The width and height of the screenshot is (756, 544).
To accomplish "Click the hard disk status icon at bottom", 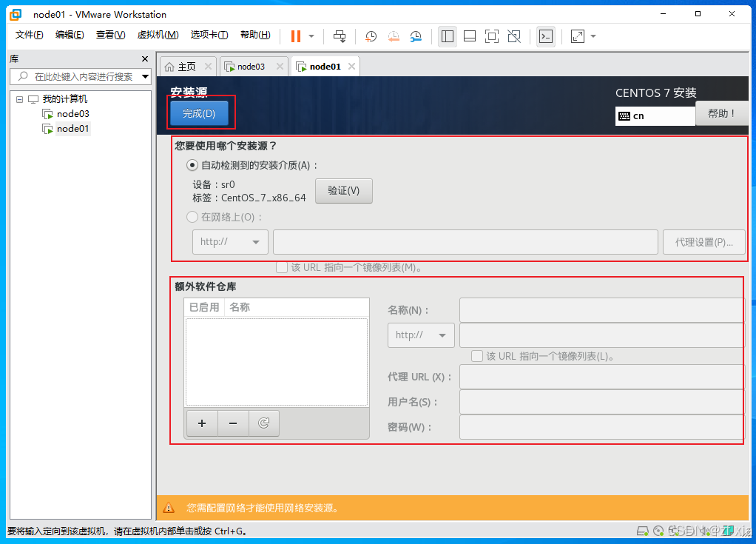I will 643,531.
